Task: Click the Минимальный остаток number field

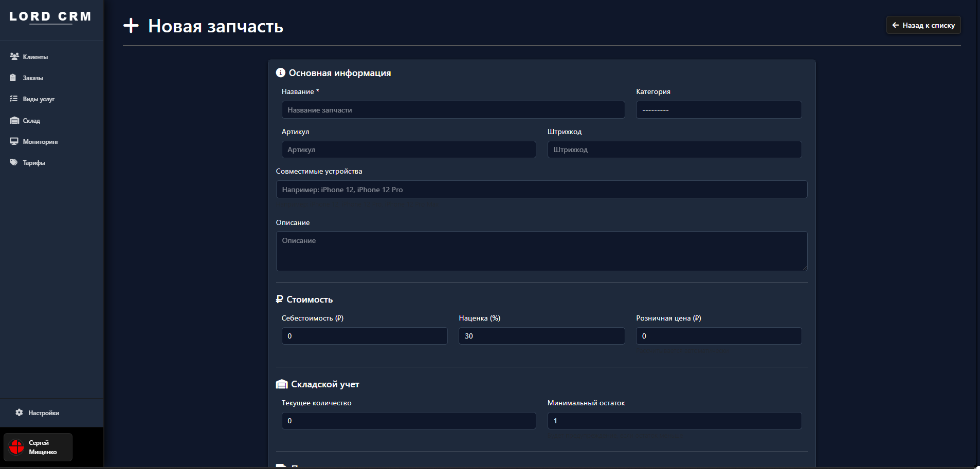Action: 674,421
